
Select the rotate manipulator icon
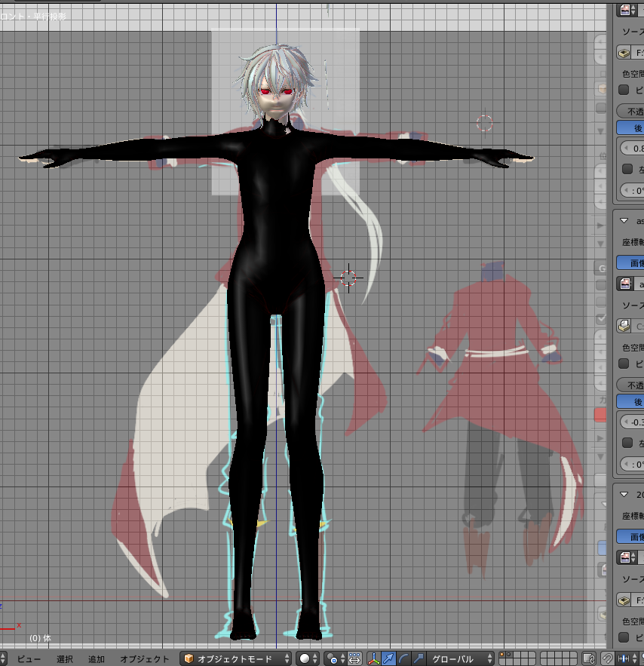coord(403,656)
